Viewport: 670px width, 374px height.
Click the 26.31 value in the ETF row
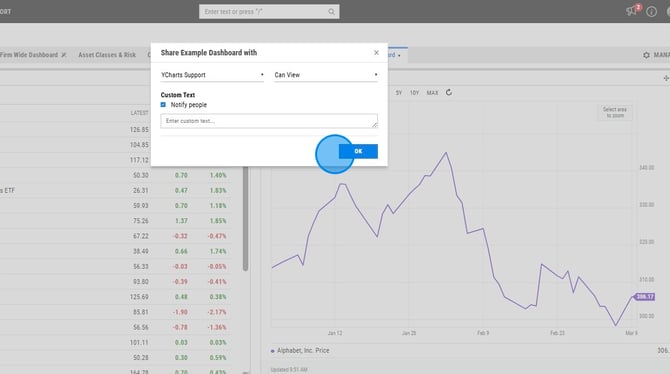[141, 190]
